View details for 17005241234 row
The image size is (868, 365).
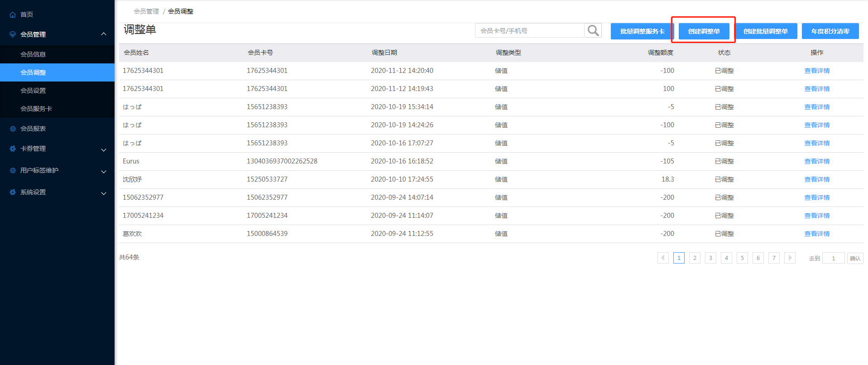[817, 216]
